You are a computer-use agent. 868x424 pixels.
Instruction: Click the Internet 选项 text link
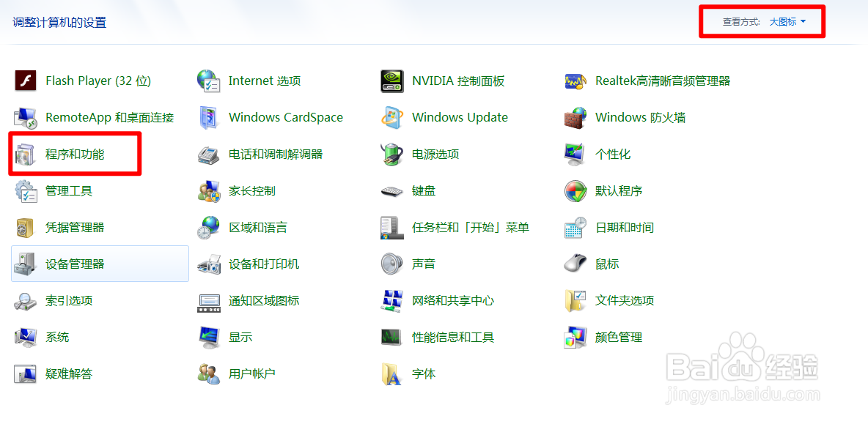coord(265,81)
